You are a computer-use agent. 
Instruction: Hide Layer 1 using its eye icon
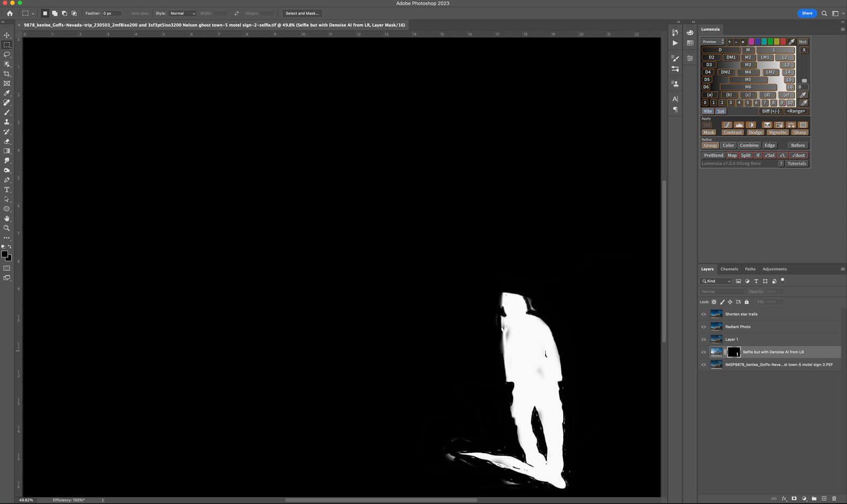tap(704, 340)
